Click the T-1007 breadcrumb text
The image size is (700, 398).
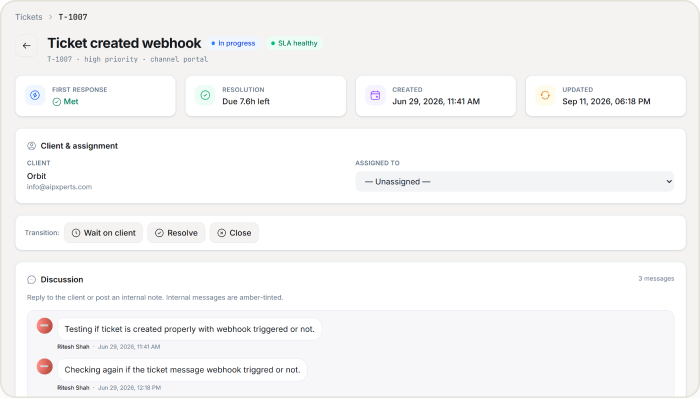[73, 17]
